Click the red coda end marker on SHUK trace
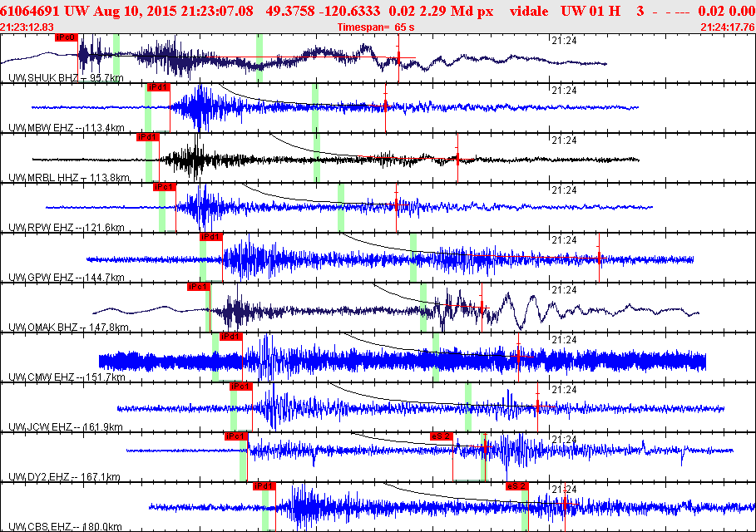Image resolution: width=756 pixels, height=532 pixels. click(398, 58)
